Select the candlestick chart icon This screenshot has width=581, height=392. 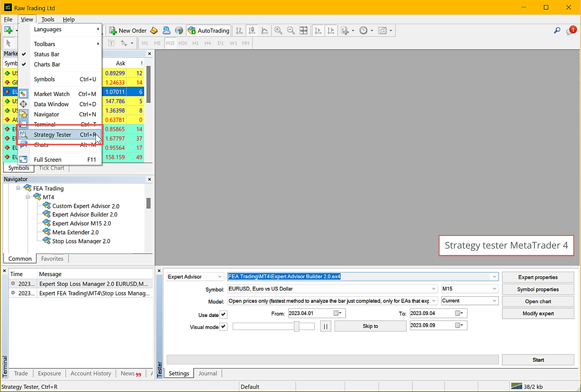[x=252, y=30]
